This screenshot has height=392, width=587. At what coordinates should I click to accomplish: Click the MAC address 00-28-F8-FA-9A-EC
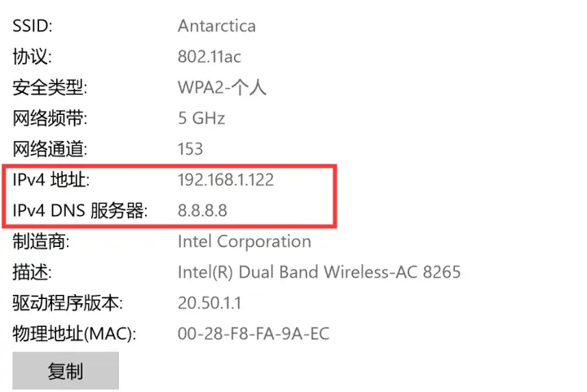pyautogui.click(x=254, y=334)
